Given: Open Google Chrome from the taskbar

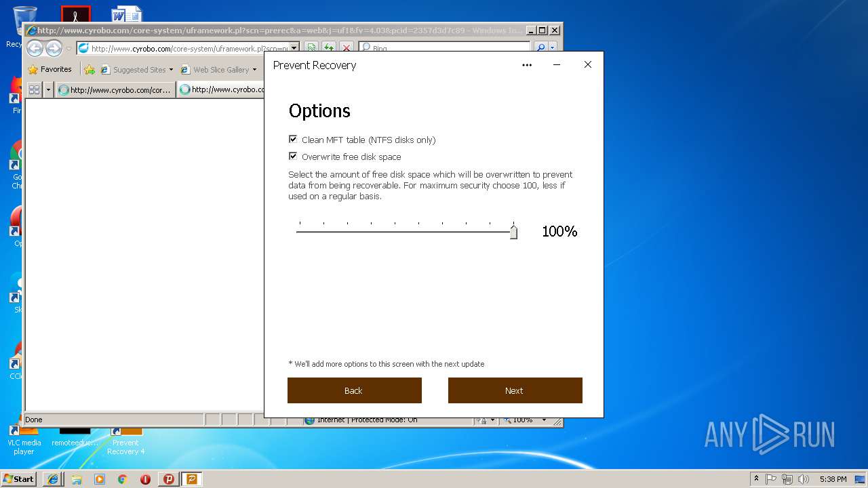Looking at the screenshot, I should (x=122, y=479).
